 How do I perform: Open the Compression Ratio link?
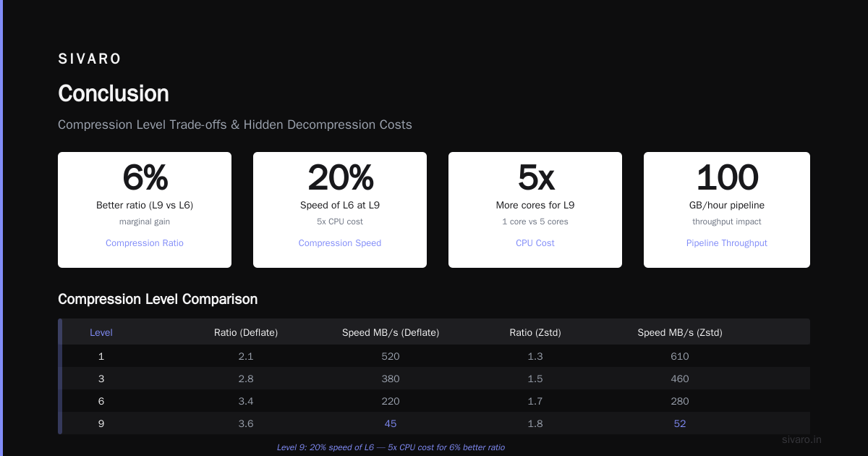tap(145, 243)
